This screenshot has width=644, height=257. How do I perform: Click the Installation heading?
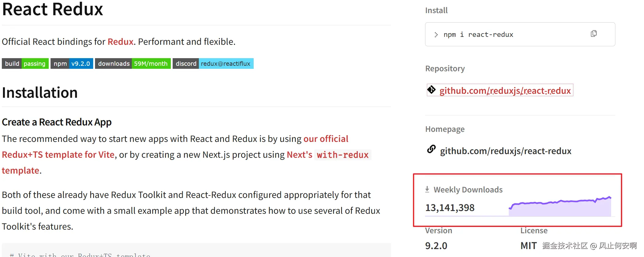click(x=40, y=93)
